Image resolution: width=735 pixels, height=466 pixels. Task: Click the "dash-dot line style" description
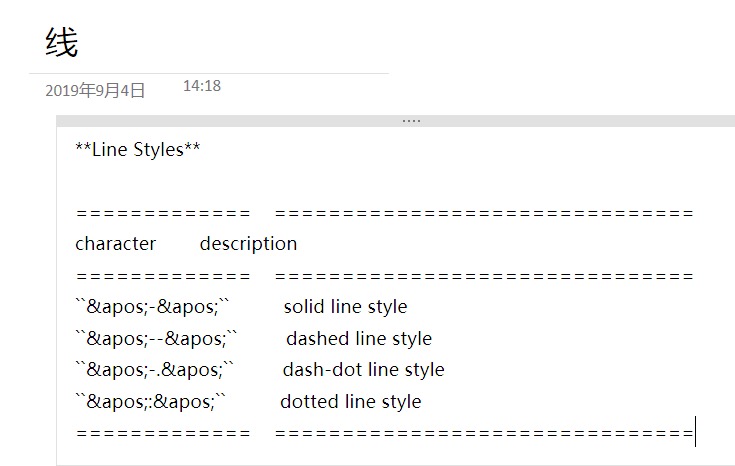[363, 370]
